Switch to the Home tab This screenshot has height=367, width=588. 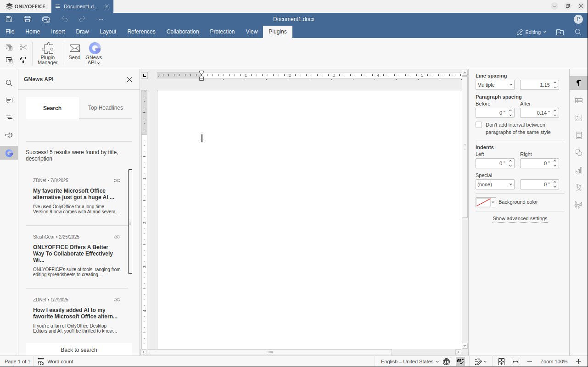[x=33, y=32]
